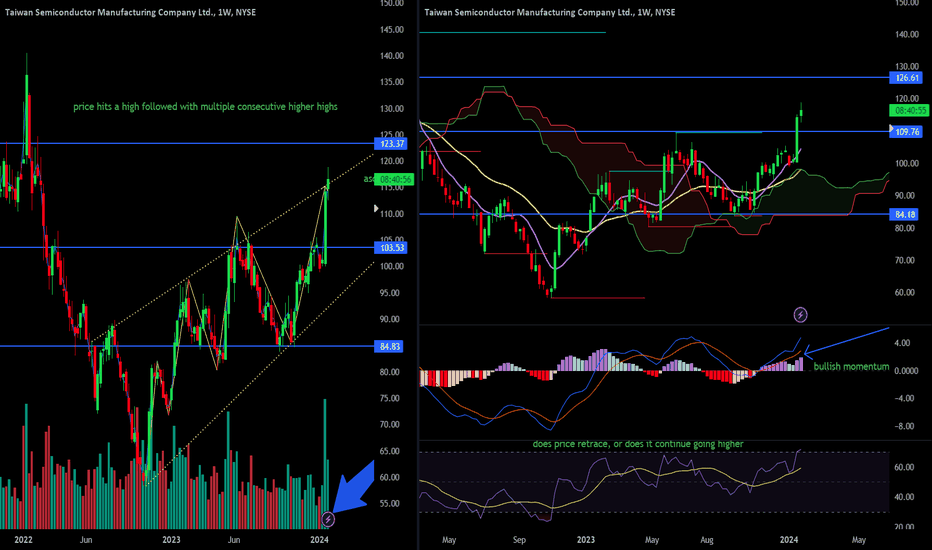Click the small white triangle marker near 110.00

coord(376,208)
